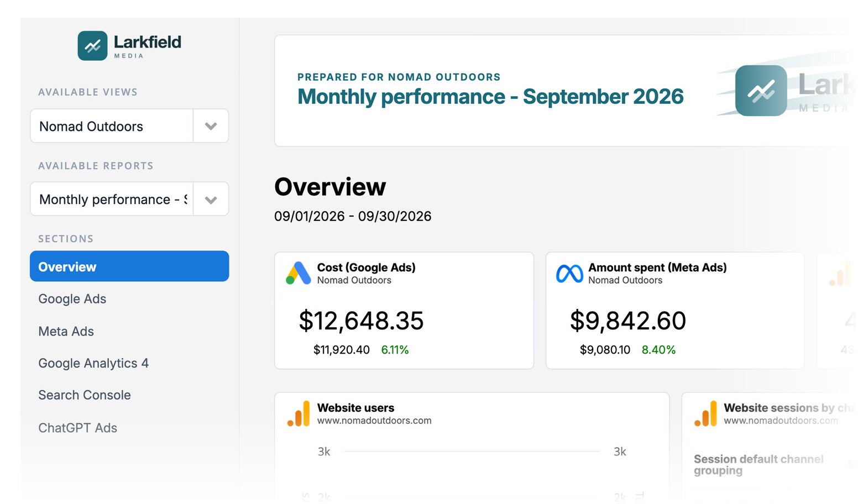Click the Amount spent (Meta Ads) card title
Screen dimensions: 858x504
click(657, 267)
